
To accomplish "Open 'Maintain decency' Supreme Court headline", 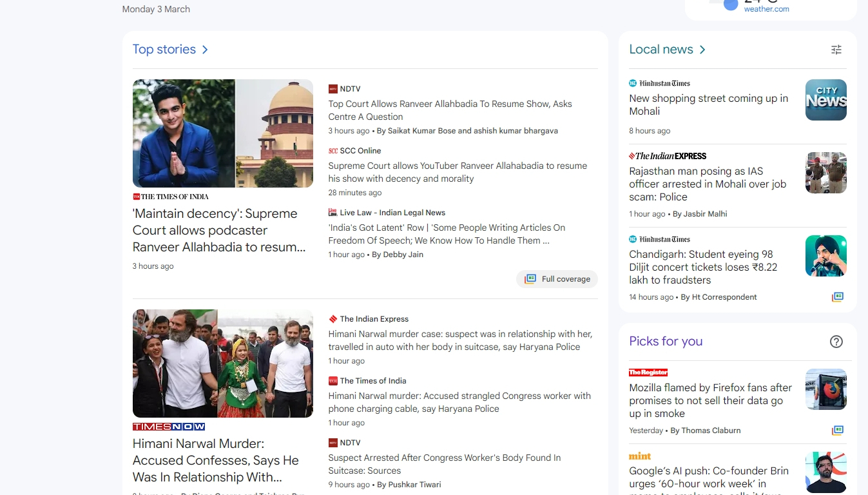I will [x=219, y=230].
